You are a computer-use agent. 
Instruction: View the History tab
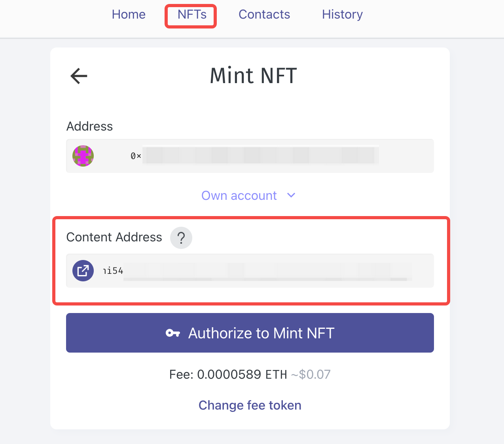tap(342, 15)
